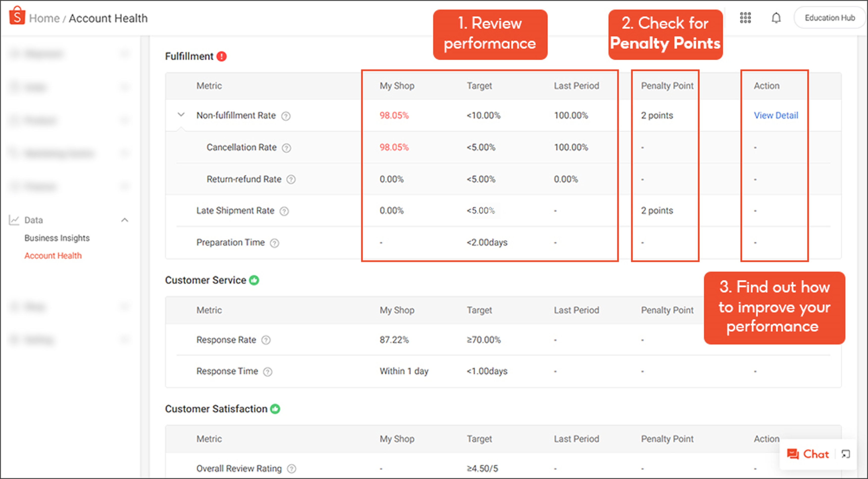
Task: Click the Response Rate metric label
Action: 226,339
